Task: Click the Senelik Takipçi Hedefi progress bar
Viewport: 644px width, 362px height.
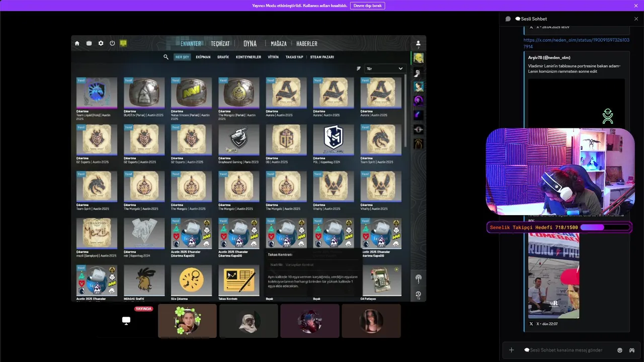Action: coord(605,227)
